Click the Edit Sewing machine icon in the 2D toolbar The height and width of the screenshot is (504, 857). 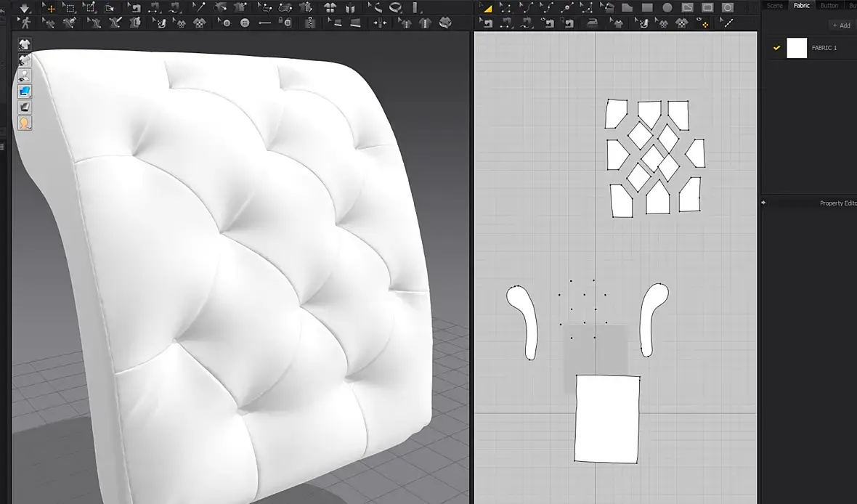[x=486, y=23]
